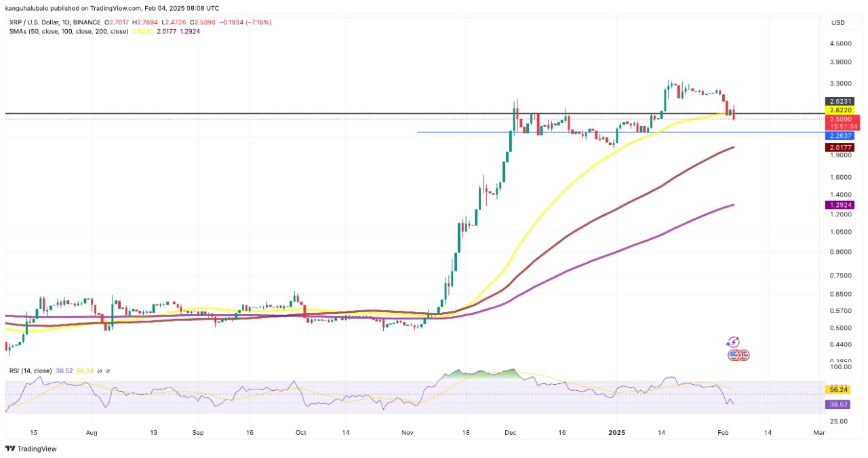Click the published on TradingView.com header text
Viewport: 868px width, 458px height.
click(x=112, y=8)
